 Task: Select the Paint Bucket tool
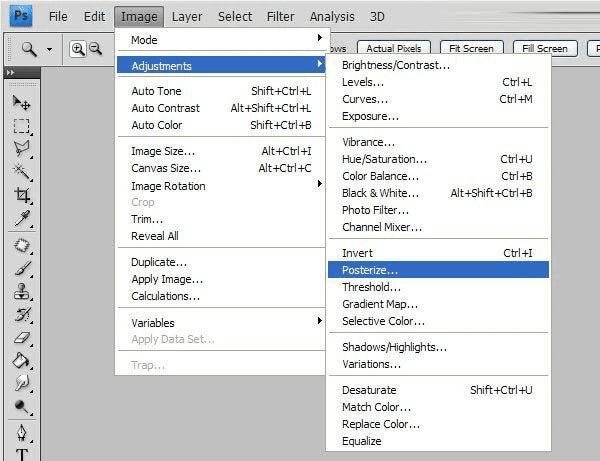[21, 360]
